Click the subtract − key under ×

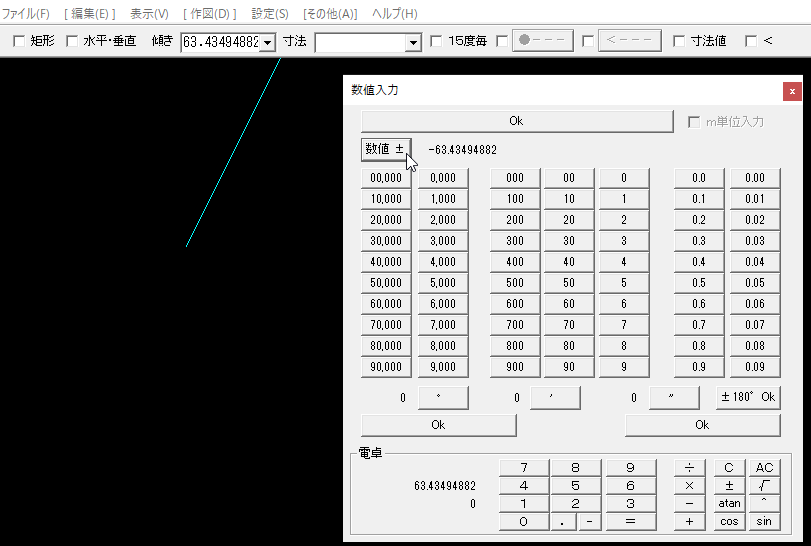tap(689, 504)
